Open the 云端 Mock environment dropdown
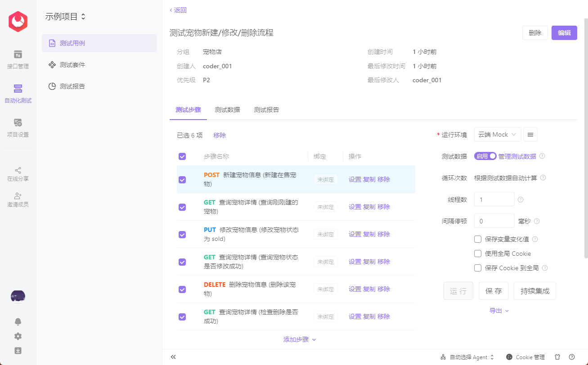Viewport: 588px width, 365px height. (497, 134)
